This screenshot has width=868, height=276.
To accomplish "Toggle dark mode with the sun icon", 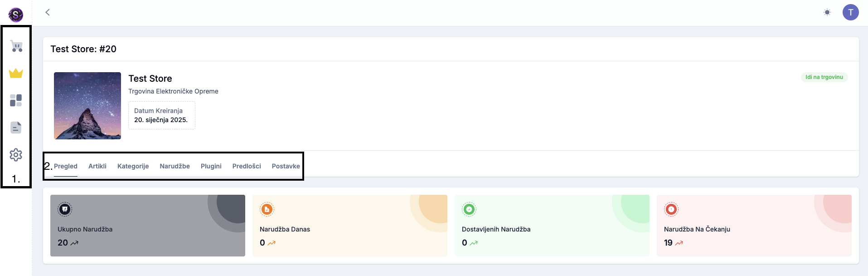I will pos(828,13).
